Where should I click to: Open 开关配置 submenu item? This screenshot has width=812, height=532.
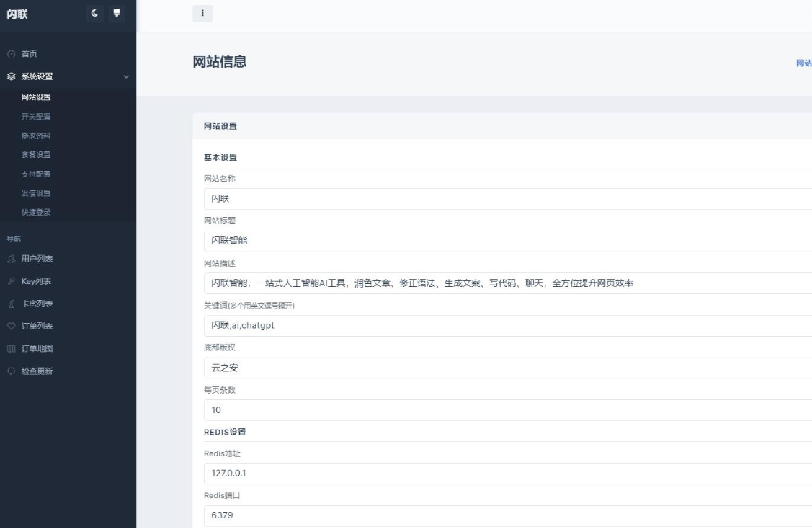[36, 117]
